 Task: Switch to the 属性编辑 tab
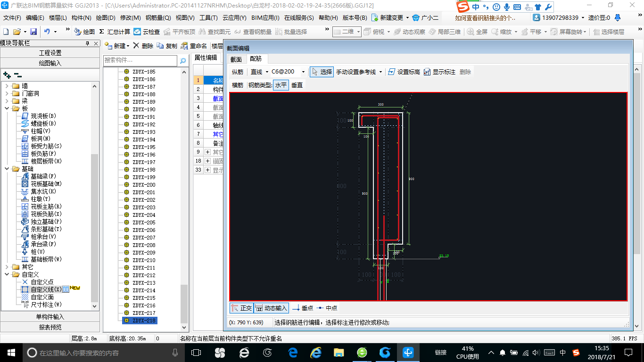pyautogui.click(x=206, y=58)
